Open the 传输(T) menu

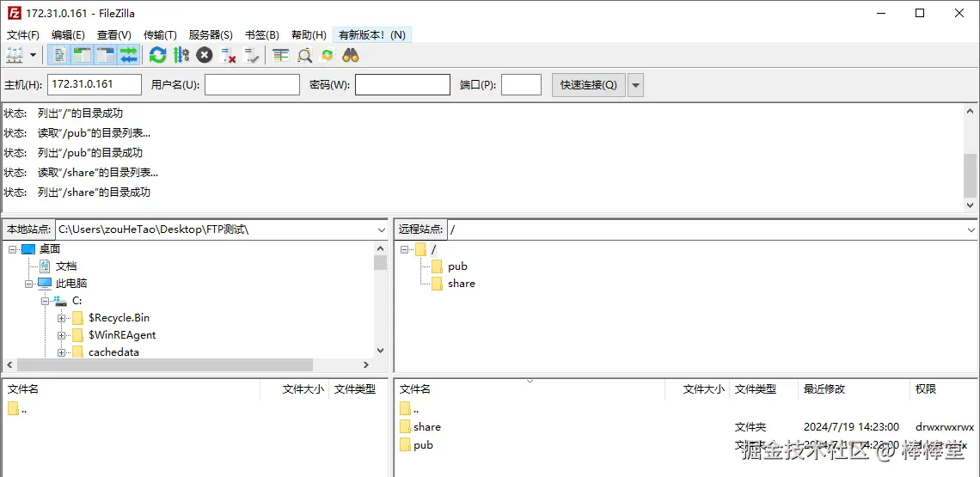[160, 35]
